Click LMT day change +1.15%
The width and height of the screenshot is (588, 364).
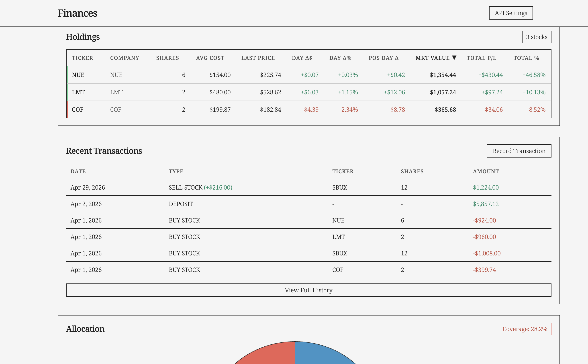[348, 92]
